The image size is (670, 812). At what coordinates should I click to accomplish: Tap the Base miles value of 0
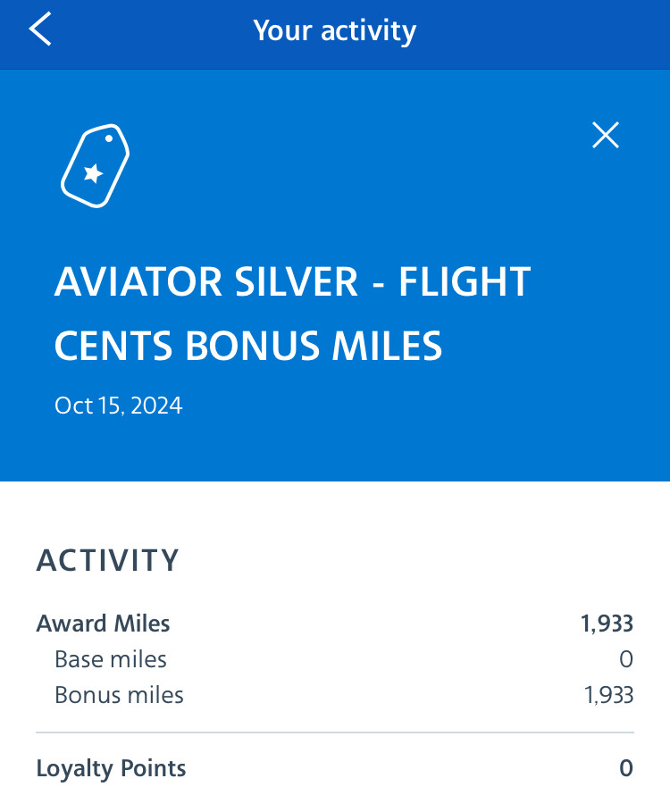(626, 659)
